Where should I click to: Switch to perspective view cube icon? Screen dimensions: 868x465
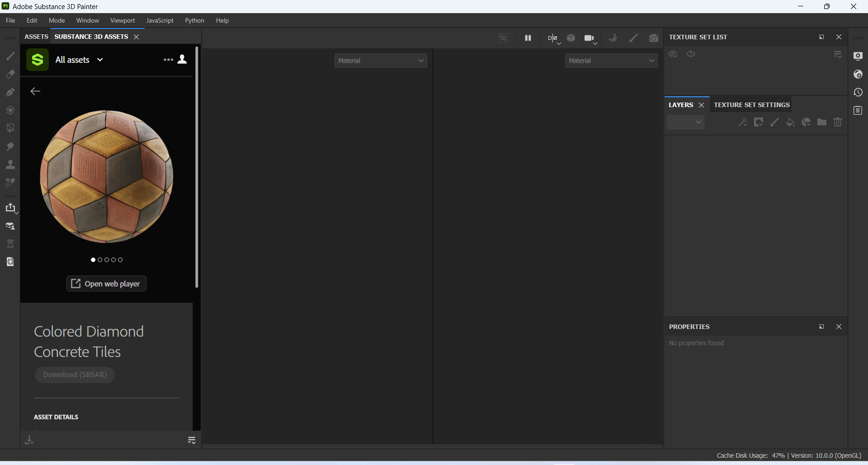(x=571, y=38)
